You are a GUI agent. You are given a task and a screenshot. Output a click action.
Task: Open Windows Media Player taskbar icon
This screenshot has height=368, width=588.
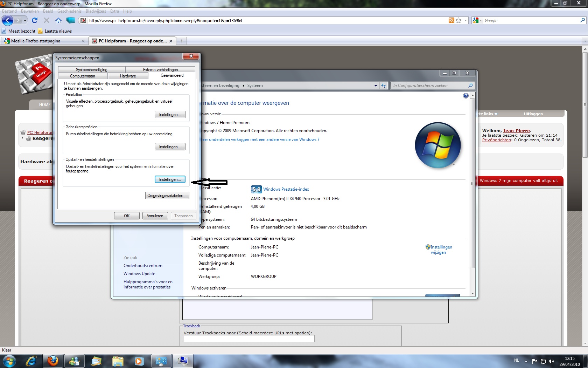click(x=139, y=361)
